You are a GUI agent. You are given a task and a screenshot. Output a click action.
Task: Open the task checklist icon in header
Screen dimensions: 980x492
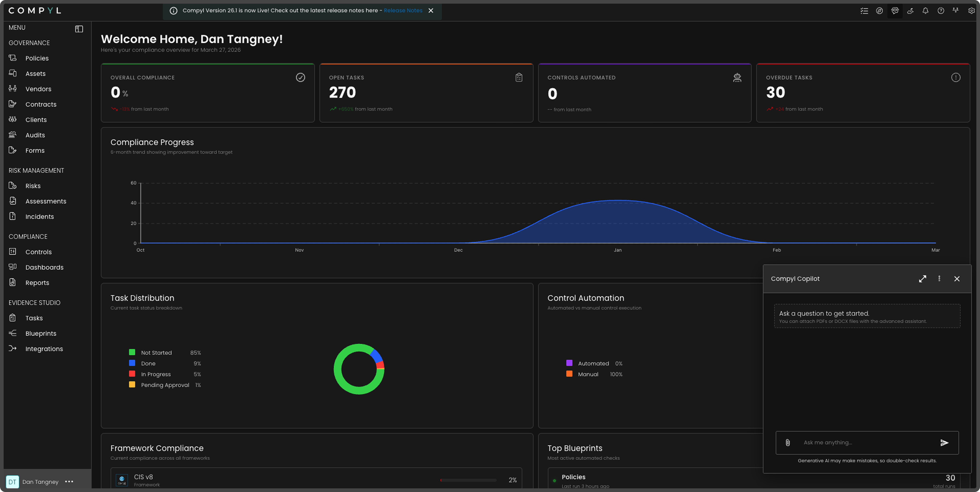click(x=864, y=11)
